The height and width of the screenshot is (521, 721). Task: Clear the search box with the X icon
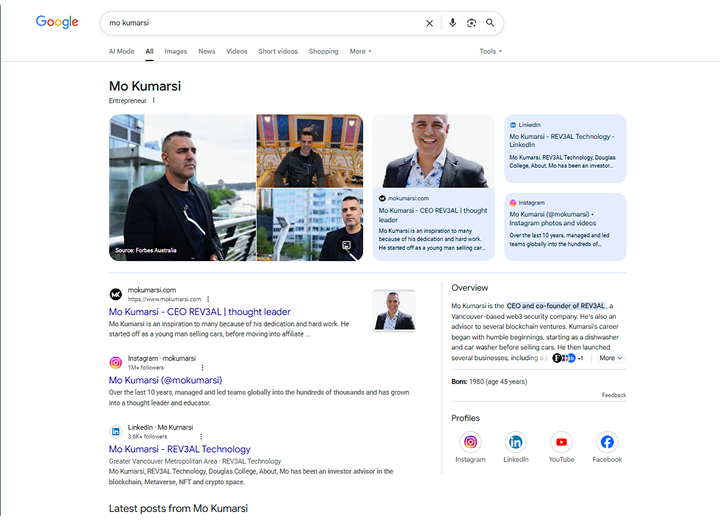coord(430,23)
